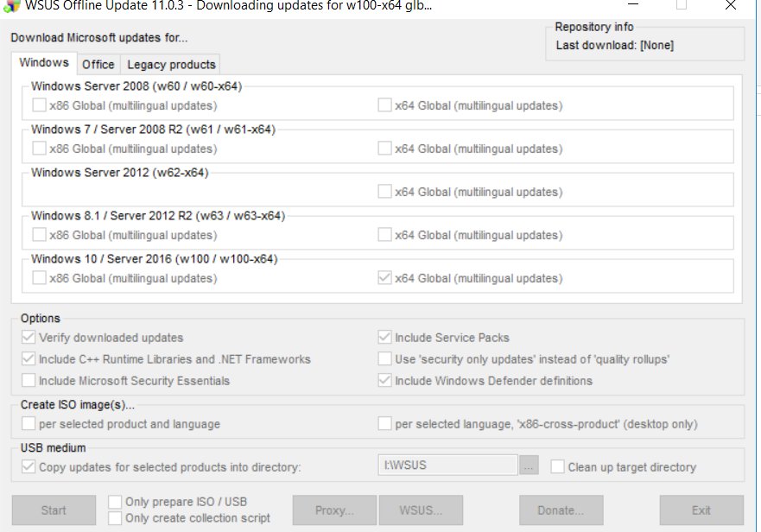The width and height of the screenshot is (761, 532).
Task: Enable Windows 7 x64 Global updates
Action: pyautogui.click(x=384, y=148)
